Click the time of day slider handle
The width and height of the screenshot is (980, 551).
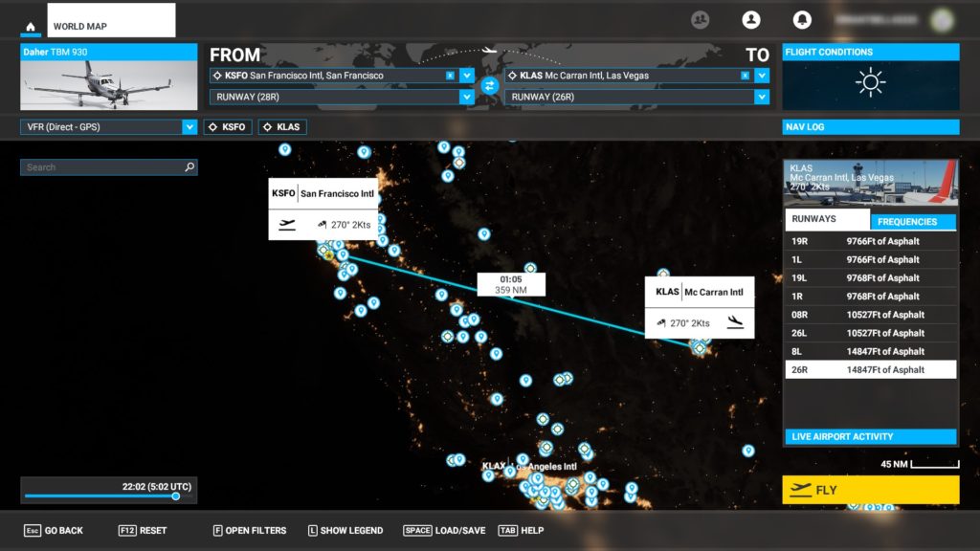(176, 496)
